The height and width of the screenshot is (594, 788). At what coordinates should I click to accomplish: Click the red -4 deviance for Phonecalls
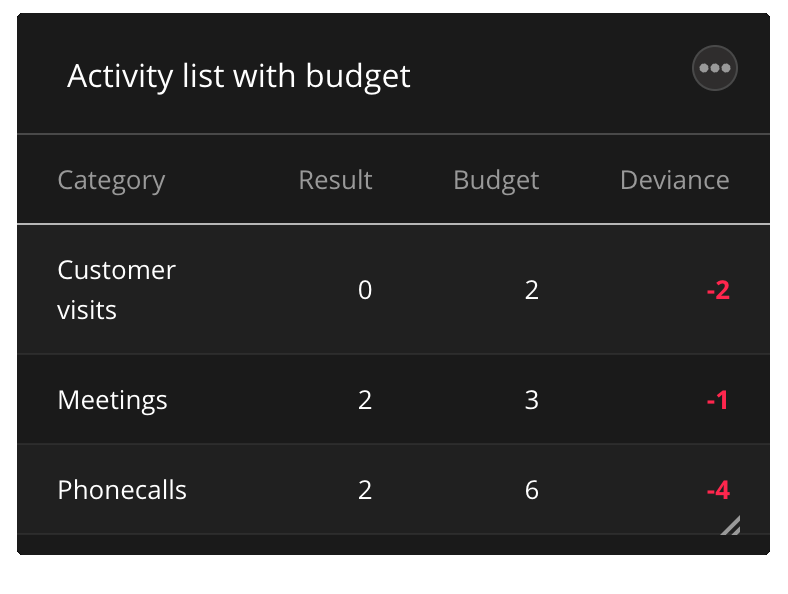[x=718, y=491]
